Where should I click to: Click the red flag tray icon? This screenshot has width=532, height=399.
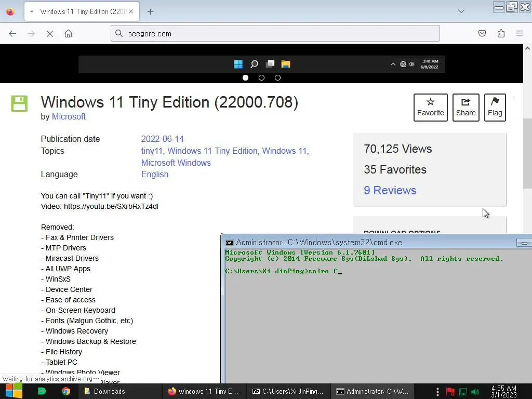click(x=450, y=392)
